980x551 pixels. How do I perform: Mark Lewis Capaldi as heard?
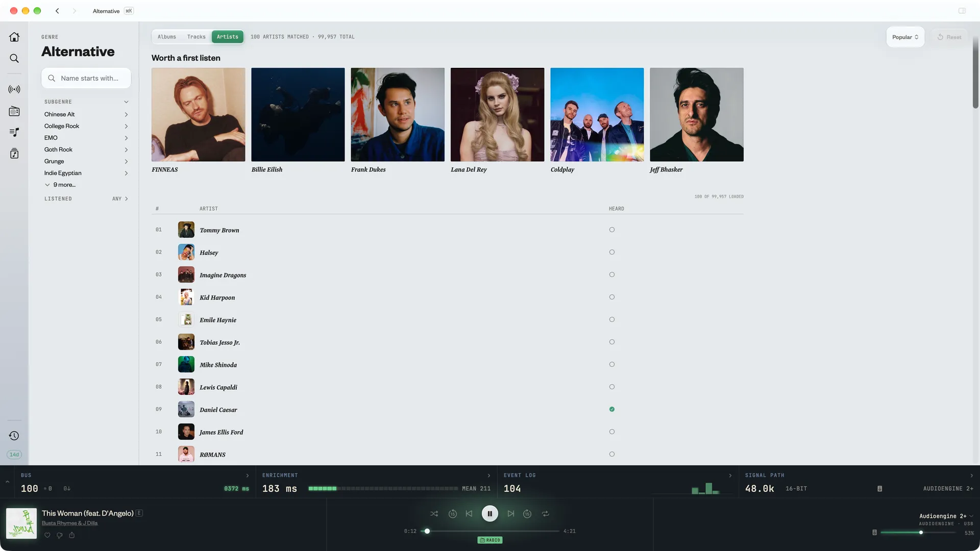coord(611,387)
